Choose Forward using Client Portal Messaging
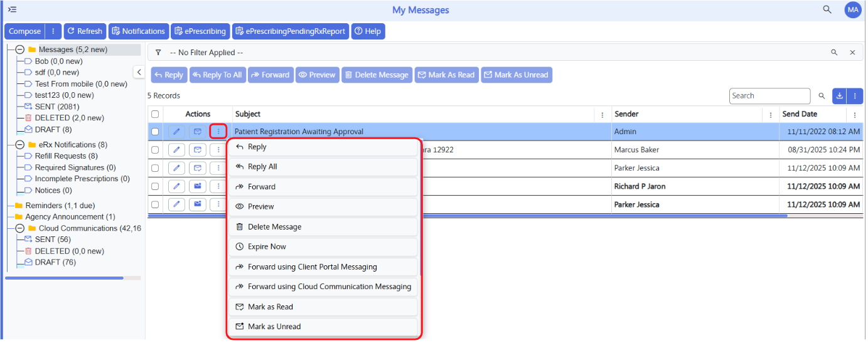The height and width of the screenshot is (343, 868). tap(324, 266)
